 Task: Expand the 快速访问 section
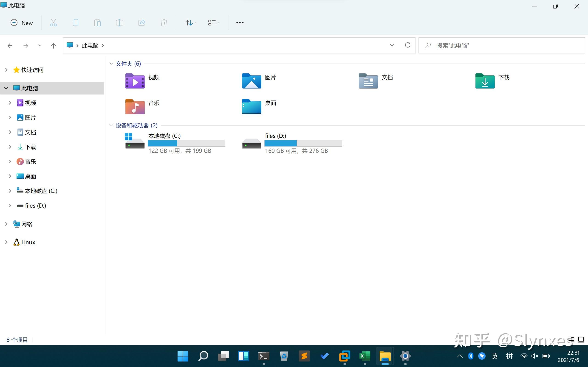6,70
